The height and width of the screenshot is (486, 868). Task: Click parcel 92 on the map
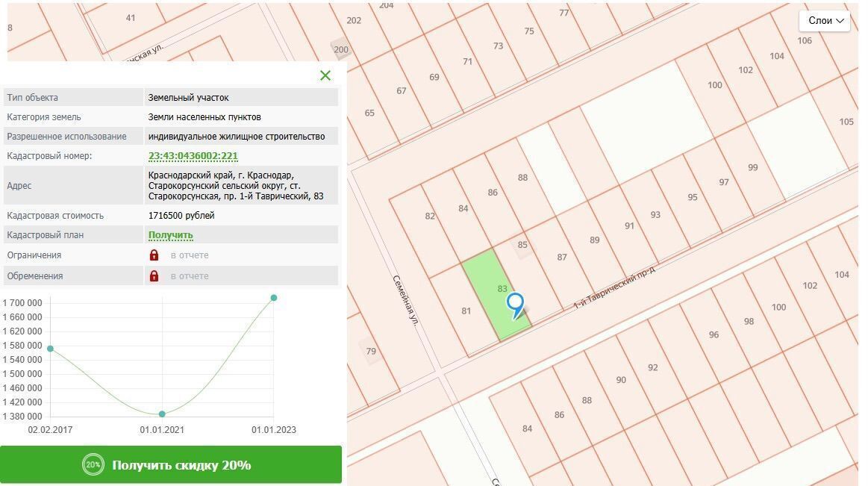(x=653, y=367)
